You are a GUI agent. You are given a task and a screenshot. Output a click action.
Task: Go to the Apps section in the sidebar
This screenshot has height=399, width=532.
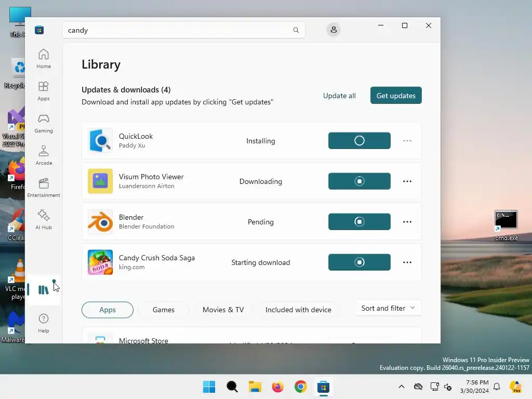(44, 91)
